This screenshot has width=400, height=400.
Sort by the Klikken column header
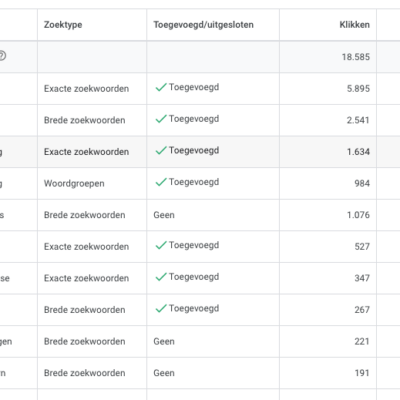(x=355, y=25)
